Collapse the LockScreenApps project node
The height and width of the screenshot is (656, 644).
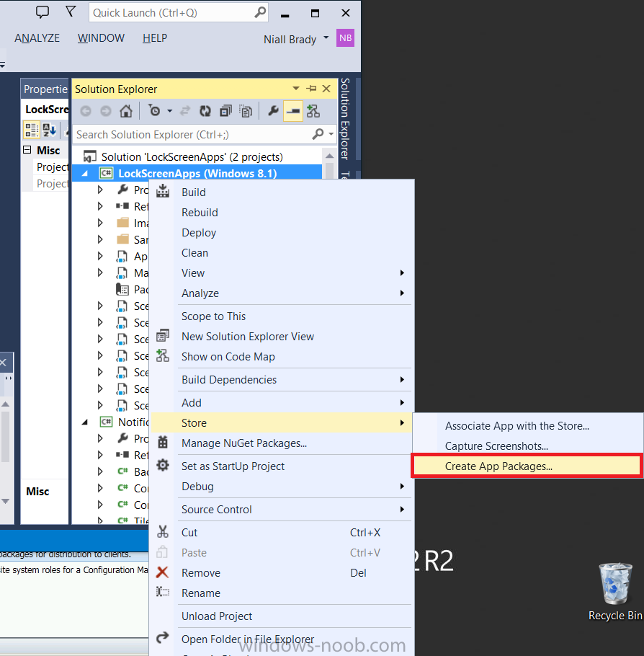84,174
